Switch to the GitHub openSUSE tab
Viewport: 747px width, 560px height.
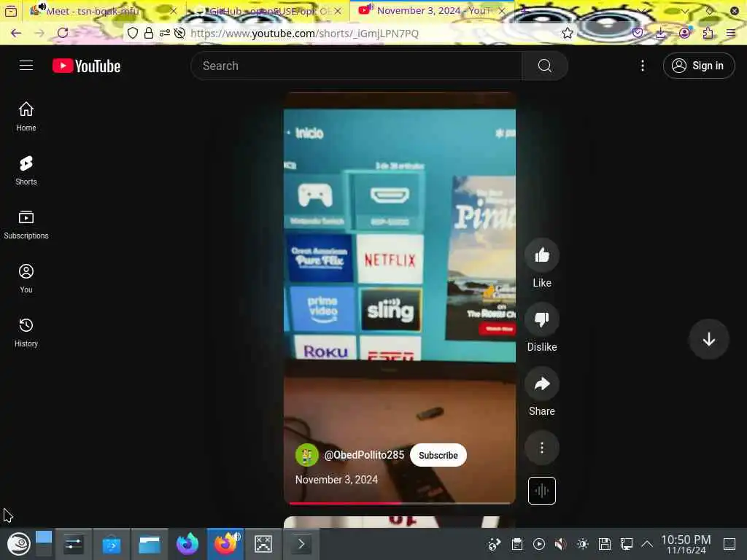[267, 11]
